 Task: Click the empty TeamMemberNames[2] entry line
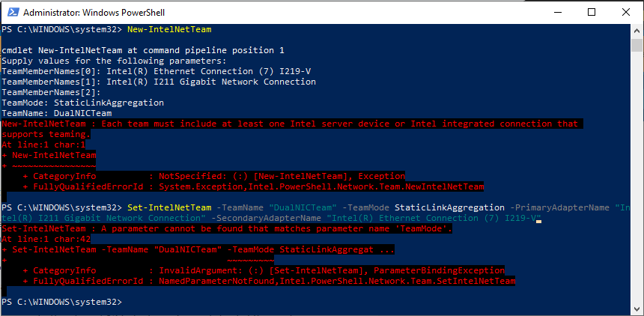[52, 92]
